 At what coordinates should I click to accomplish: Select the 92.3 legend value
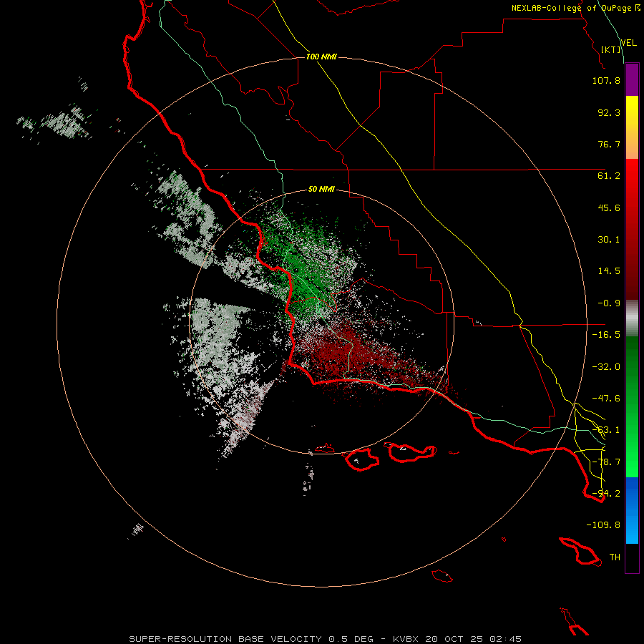(609, 112)
